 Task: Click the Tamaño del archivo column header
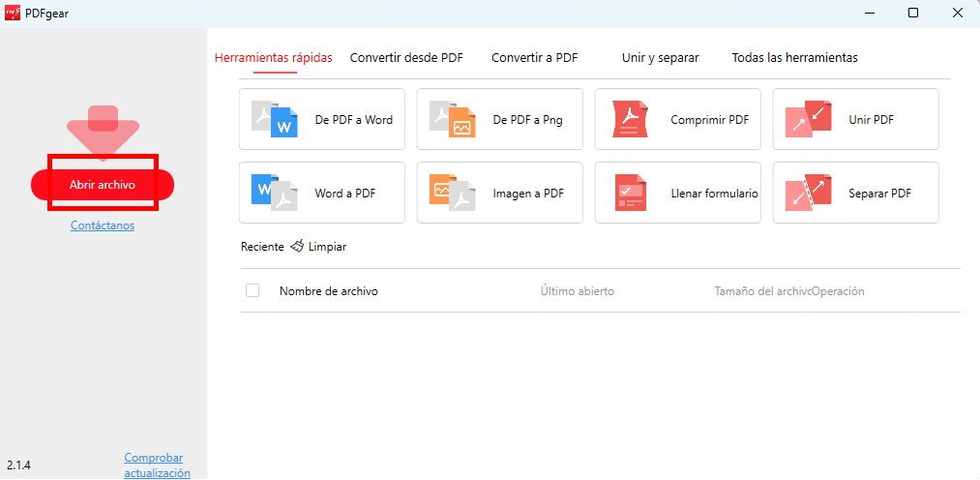763,291
